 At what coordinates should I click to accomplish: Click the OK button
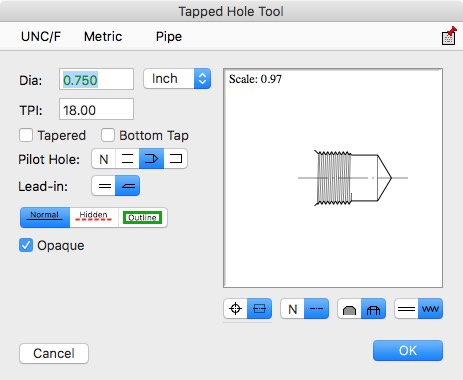tap(408, 350)
